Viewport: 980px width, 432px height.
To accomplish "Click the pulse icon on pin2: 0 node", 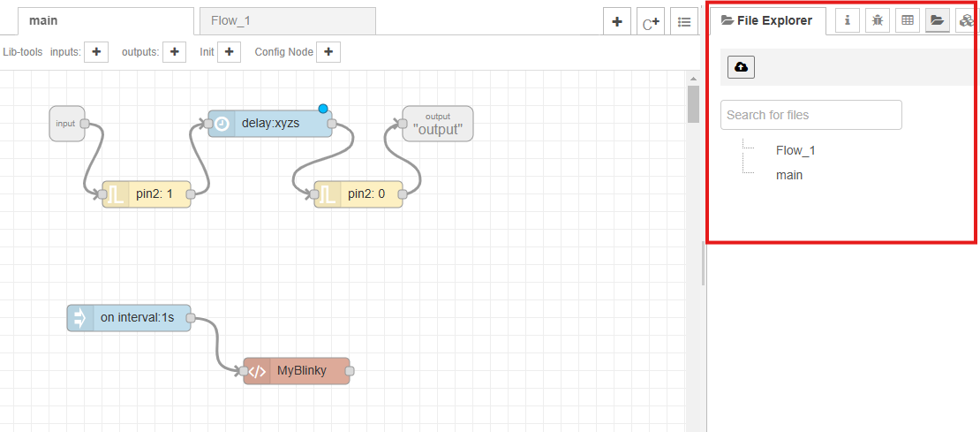I will pos(328,194).
